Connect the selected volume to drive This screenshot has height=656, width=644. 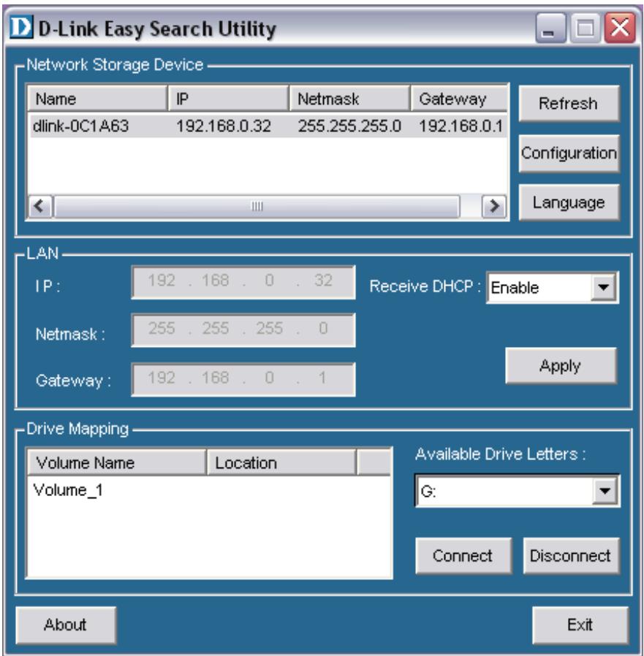coord(463,556)
